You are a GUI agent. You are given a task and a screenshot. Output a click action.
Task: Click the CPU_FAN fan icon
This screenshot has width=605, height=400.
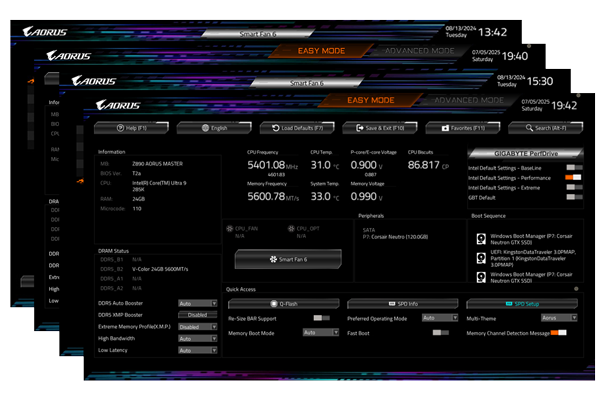point(230,228)
